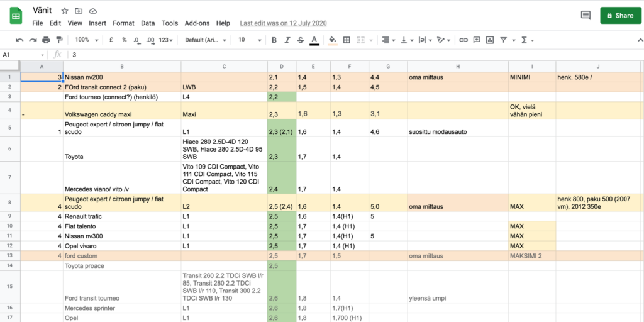Click the A1 name box
Screen dimensions: 644x322
tap(23, 55)
